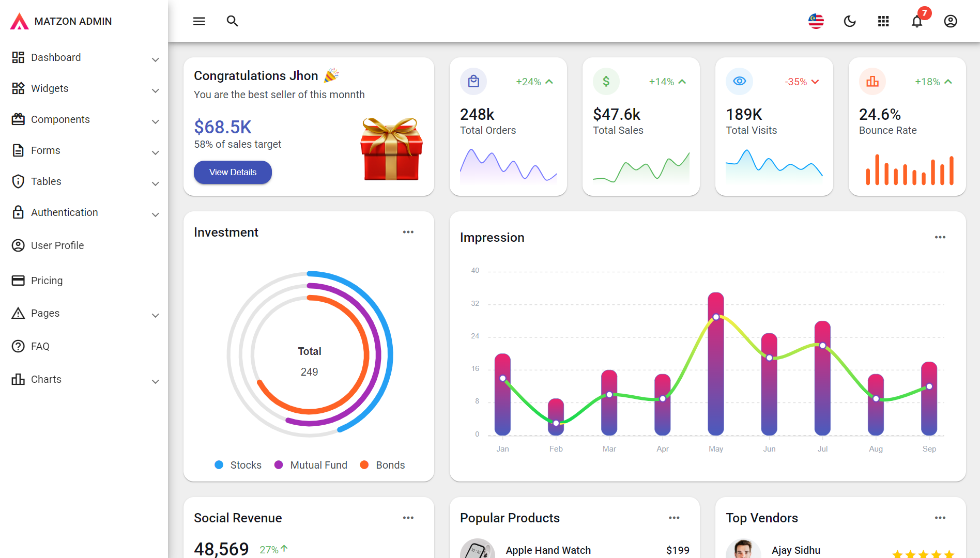The image size is (980, 558).
Task: Click the Malaysia flag language icon
Action: click(816, 21)
